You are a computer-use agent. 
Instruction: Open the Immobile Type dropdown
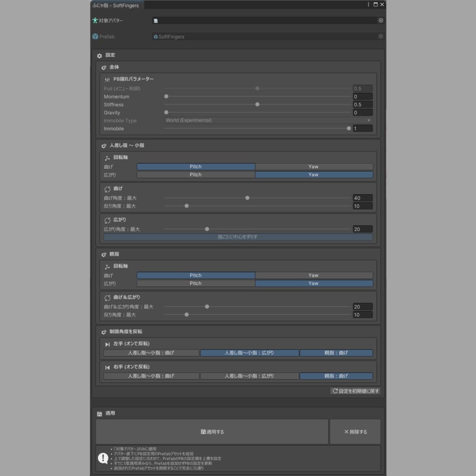[x=268, y=120]
